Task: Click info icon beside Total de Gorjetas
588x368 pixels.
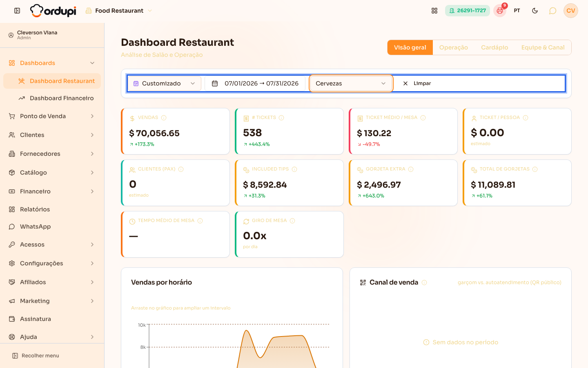Action: (x=535, y=169)
